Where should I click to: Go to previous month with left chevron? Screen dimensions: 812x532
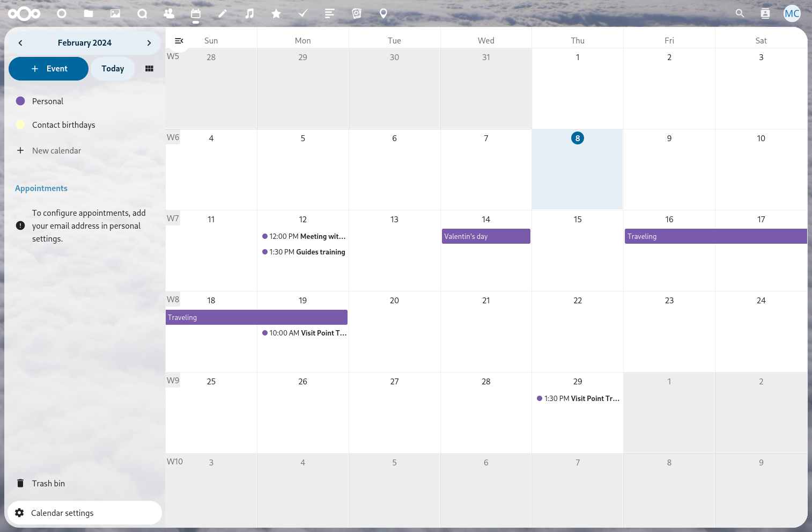pyautogui.click(x=20, y=43)
